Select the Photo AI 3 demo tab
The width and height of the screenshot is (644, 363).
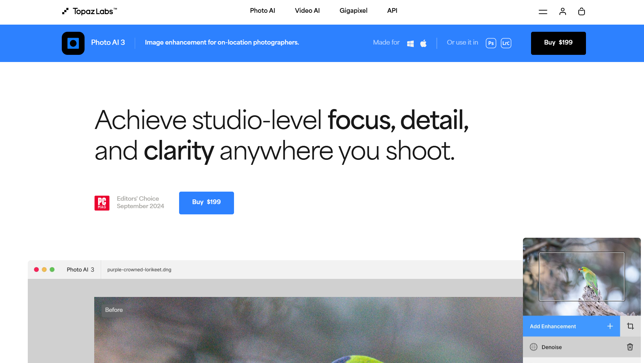(80, 270)
